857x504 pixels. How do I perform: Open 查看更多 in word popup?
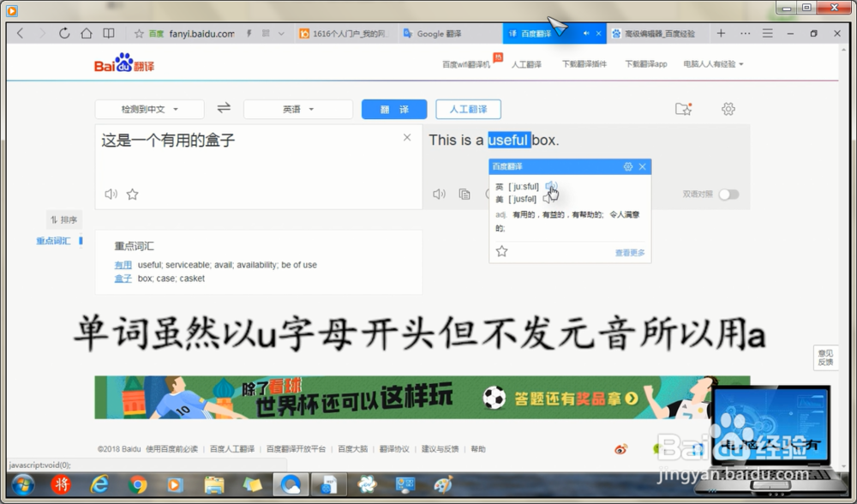click(x=630, y=253)
